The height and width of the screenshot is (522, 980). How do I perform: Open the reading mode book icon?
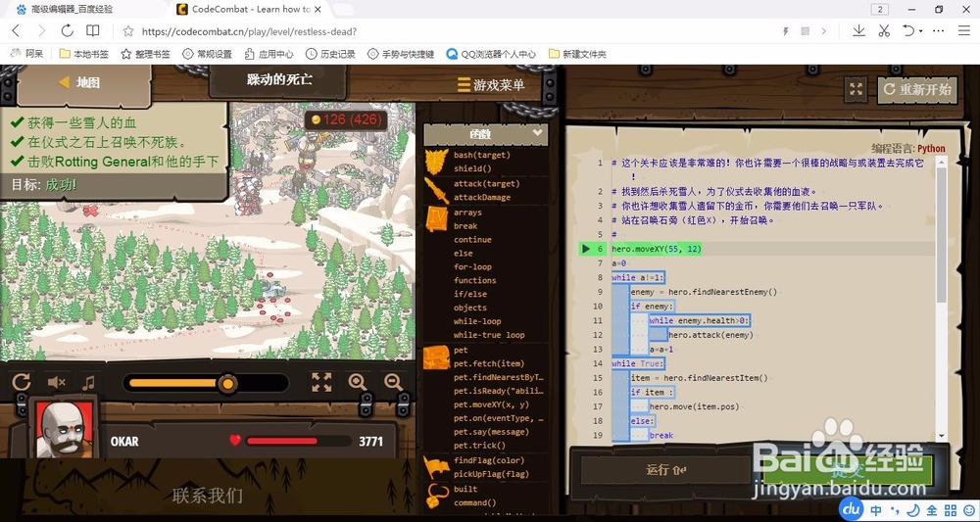pos(92,31)
